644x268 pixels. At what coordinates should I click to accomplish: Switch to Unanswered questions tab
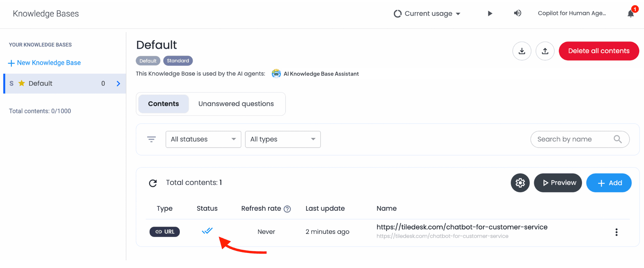(x=236, y=104)
